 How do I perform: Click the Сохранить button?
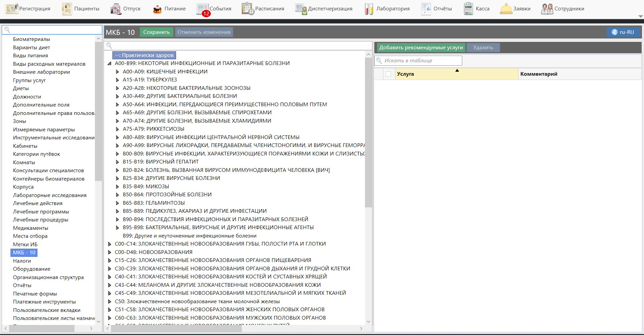click(x=156, y=32)
